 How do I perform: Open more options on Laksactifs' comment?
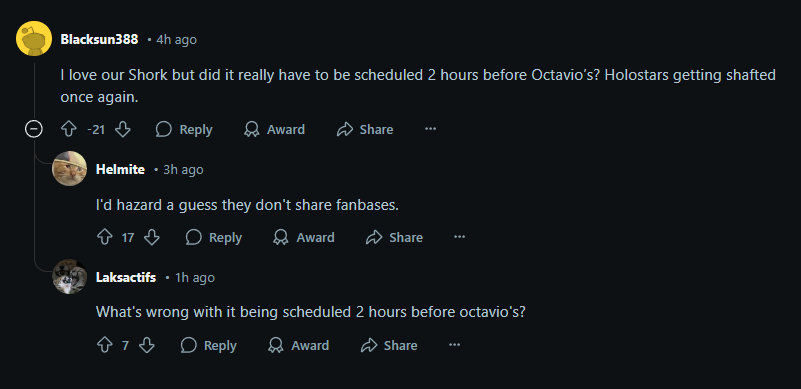[455, 346]
